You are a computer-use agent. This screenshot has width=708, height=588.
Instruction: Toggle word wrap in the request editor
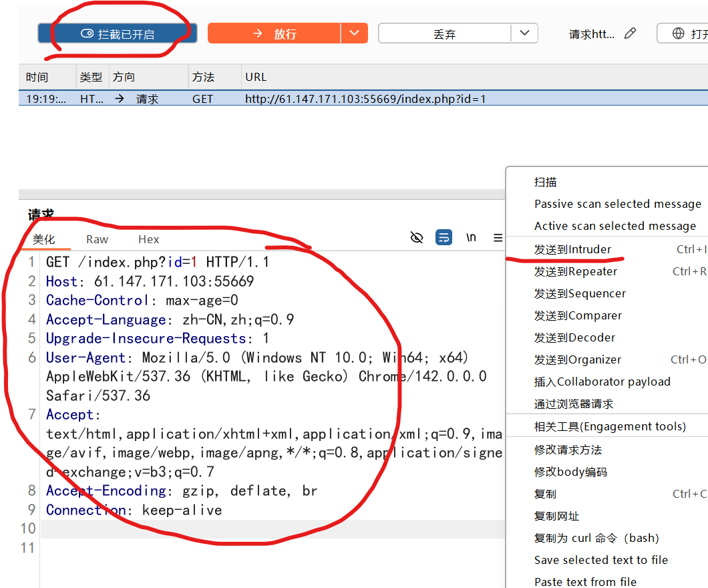[x=444, y=237]
